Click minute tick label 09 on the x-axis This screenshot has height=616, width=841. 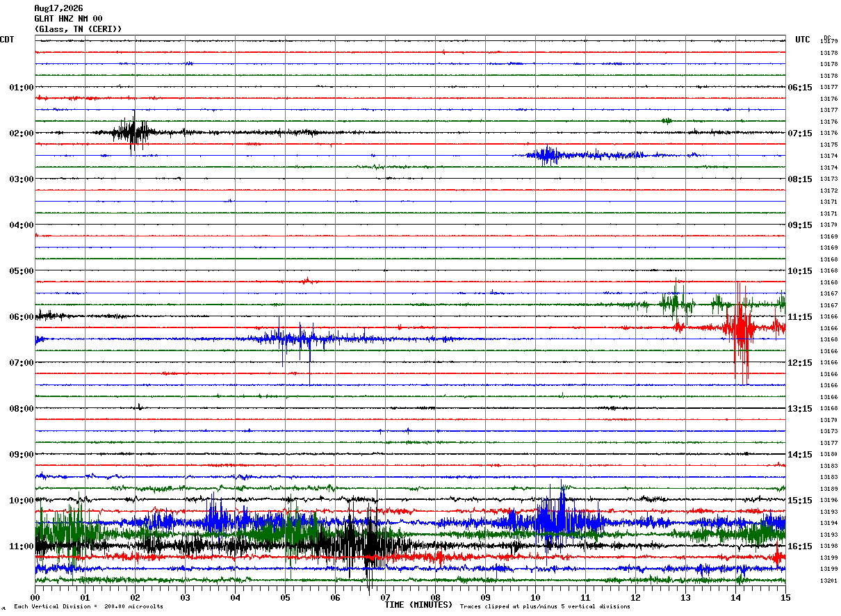(485, 597)
